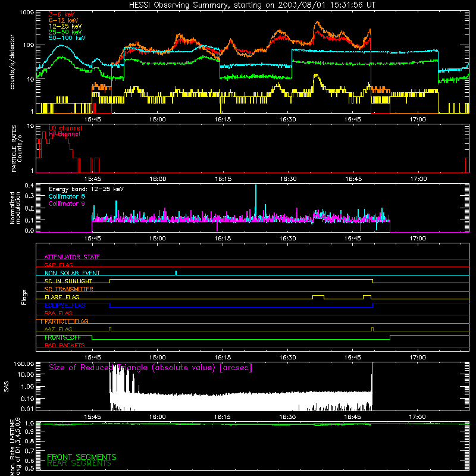Click the tallest cyan Collimator 8 modulation spike
This screenshot has height=476, width=476.
[x=256, y=201]
